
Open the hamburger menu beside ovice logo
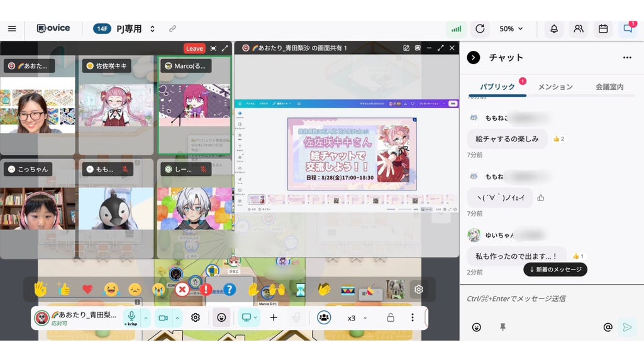[x=12, y=29]
